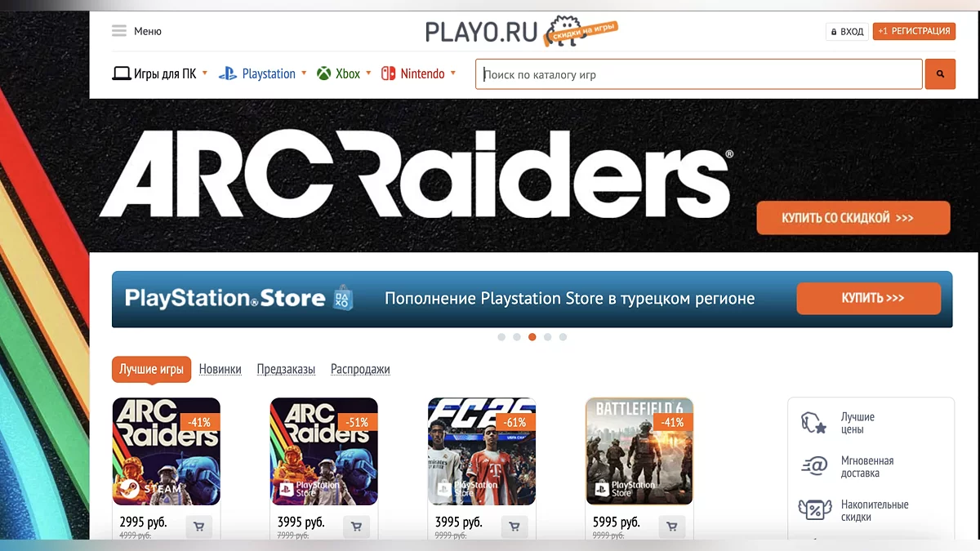
Task: Switch to the Новинки tab
Action: [x=220, y=369]
